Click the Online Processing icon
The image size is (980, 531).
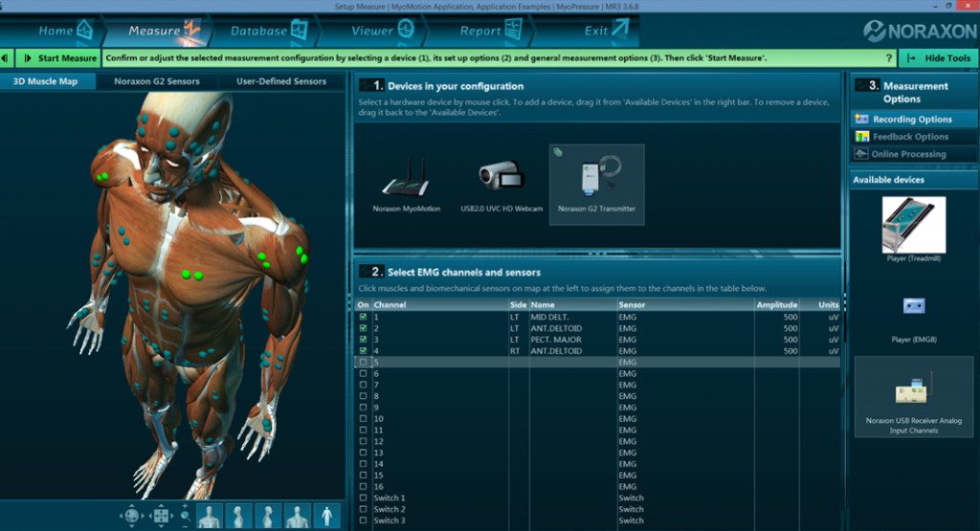862,154
